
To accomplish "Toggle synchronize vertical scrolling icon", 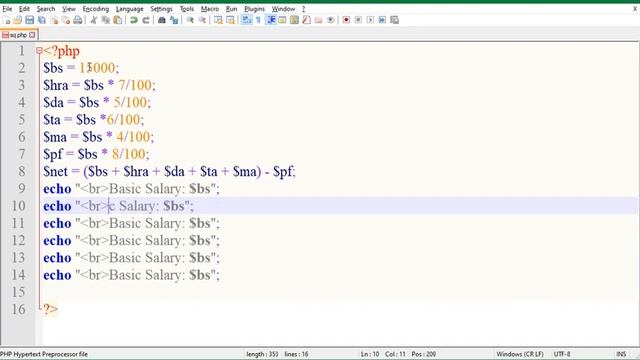I will pos(218,20).
